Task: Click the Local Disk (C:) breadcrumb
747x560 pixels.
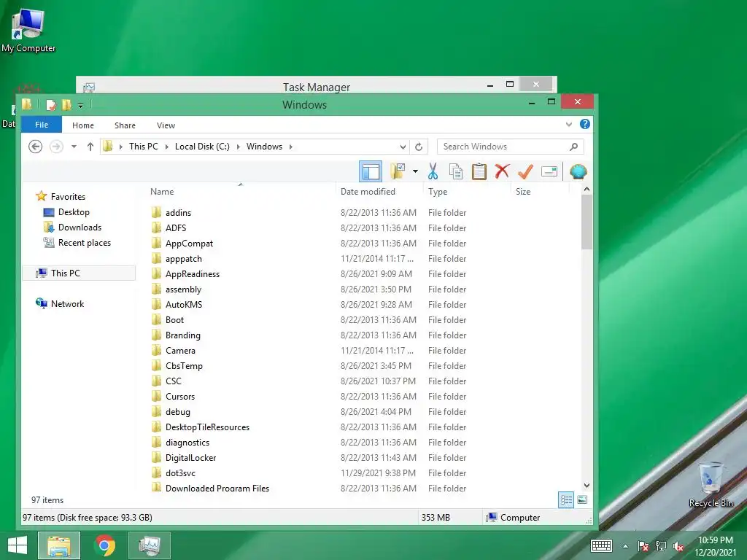Action: pyautogui.click(x=202, y=147)
